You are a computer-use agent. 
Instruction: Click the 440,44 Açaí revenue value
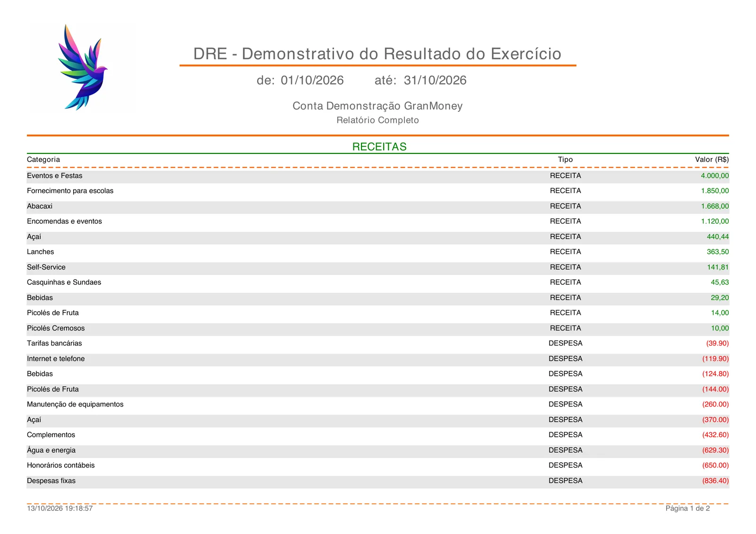[x=718, y=237]
